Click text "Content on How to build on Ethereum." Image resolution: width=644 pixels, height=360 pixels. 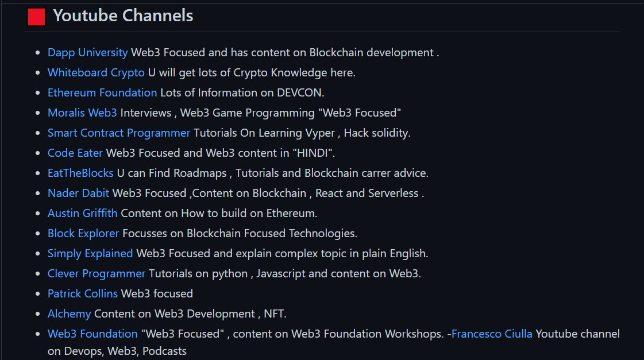pyautogui.click(x=219, y=214)
